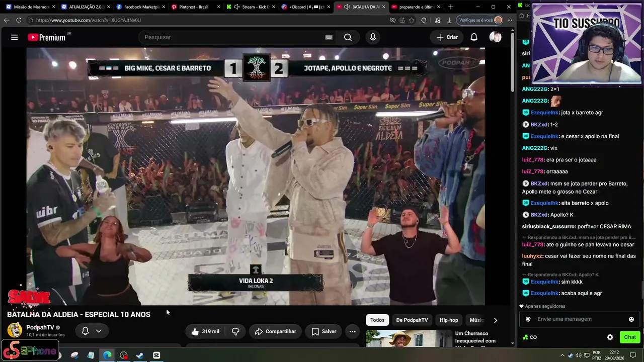Open Kick chat settings gear
The image size is (644, 362).
tap(610, 337)
